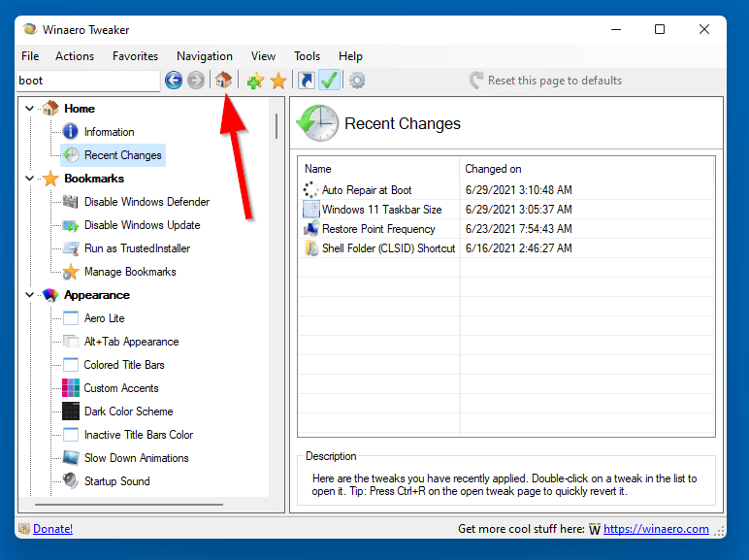
Task: Click the Aero Lite window icon
Action: pos(71,318)
